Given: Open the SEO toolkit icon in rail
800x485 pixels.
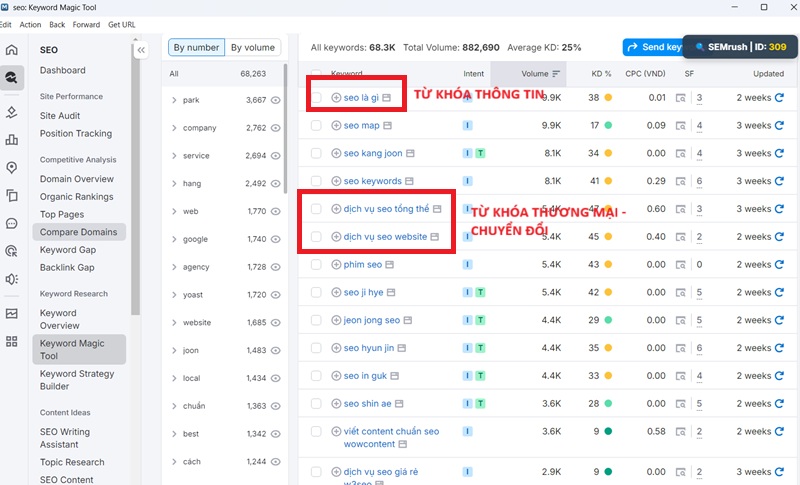Looking at the screenshot, I should pos(11,78).
